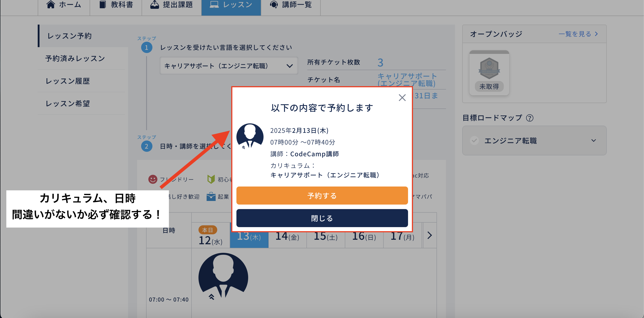Image resolution: width=644 pixels, height=318 pixels.
Task: Click the help icon beside 目標ロードマップ
Action: coord(530,118)
